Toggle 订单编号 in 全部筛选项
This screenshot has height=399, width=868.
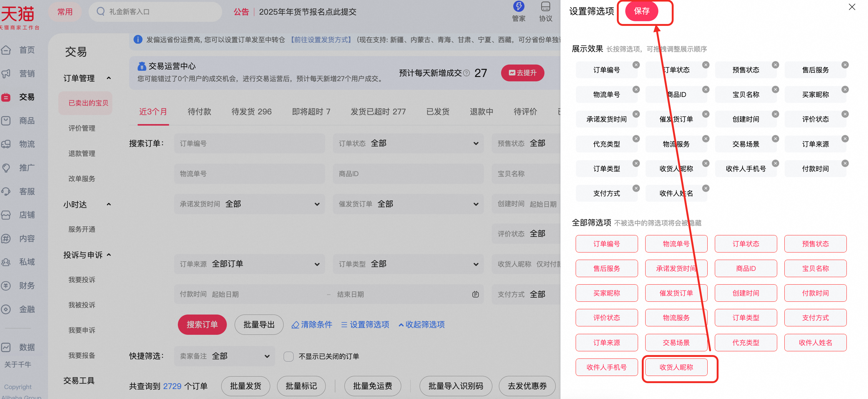click(607, 244)
